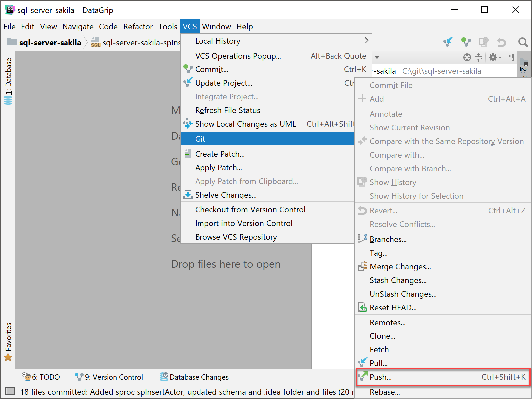Viewport: 532px width, 399px height.
Task: Choose Import into Version Control
Action: point(268,223)
